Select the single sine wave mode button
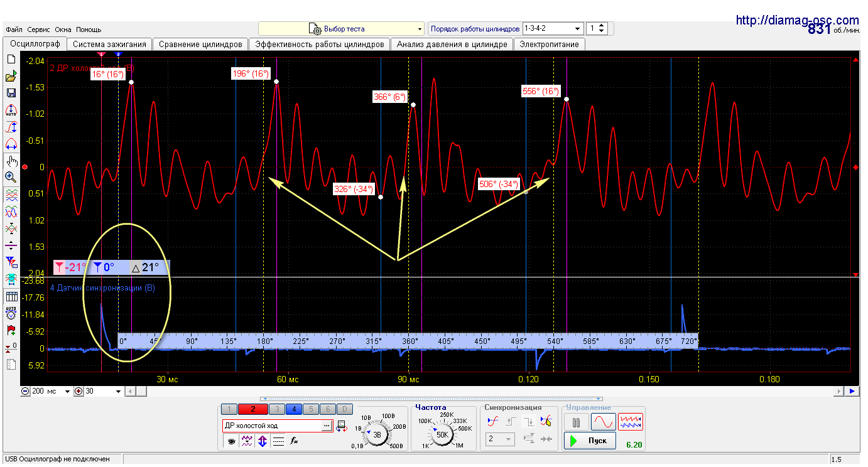868x467 pixels. pos(603,422)
